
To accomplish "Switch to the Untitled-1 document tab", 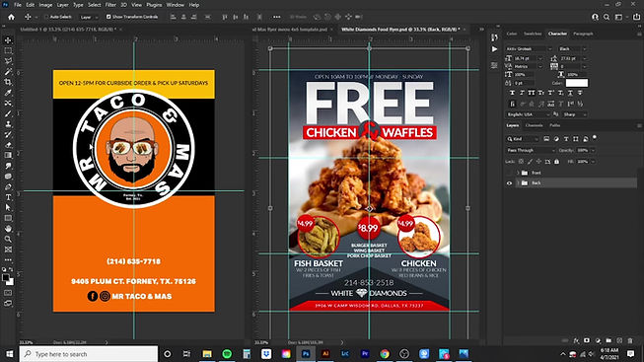I will point(68,30).
